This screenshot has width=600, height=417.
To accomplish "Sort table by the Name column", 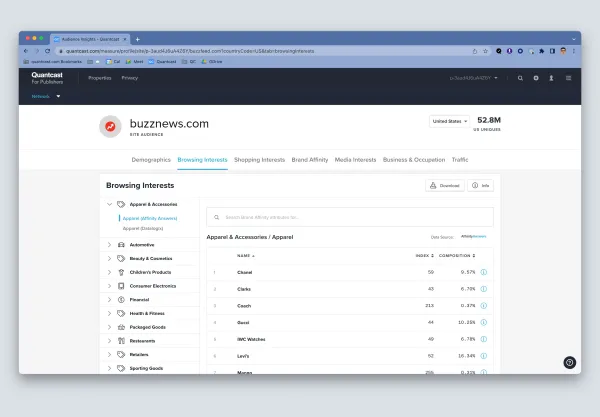I will click(x=246, y=256).
